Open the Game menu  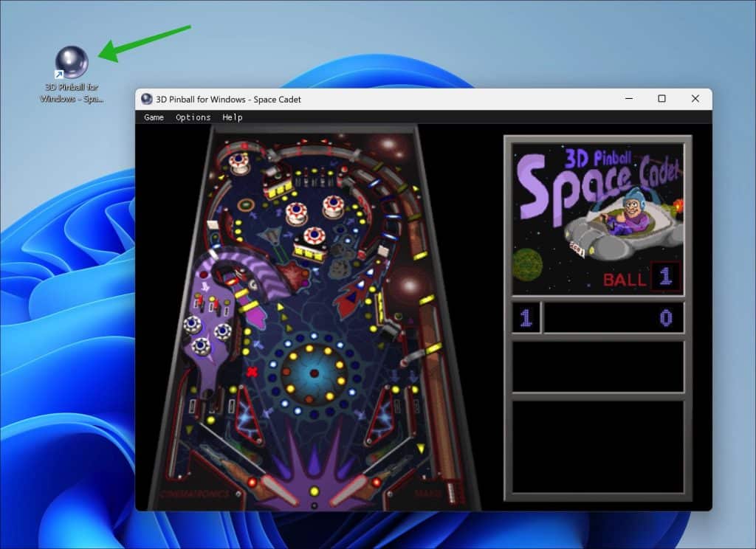(x=154, y=117)
